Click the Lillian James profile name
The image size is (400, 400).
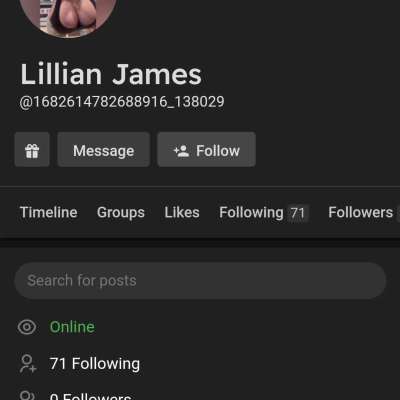tap(111, 74)
